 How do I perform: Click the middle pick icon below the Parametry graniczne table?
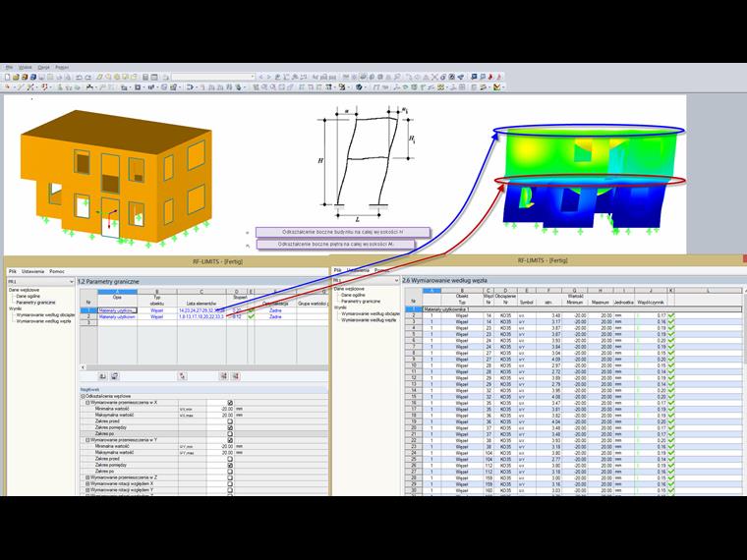(183, 376)
